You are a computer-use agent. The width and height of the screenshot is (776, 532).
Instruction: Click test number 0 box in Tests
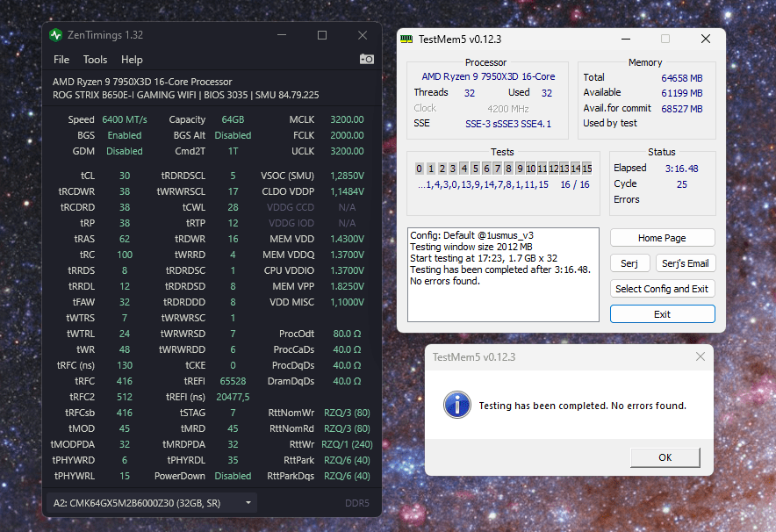[x=420, y=169]
